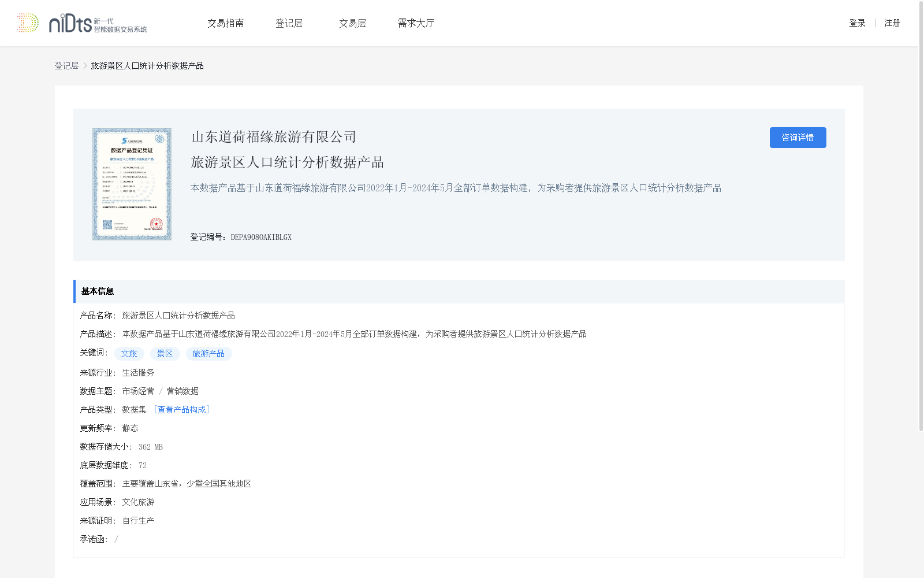924x578 pixels.
Task: Click the 产品类型 value 数据集
Action: (134, 410)
